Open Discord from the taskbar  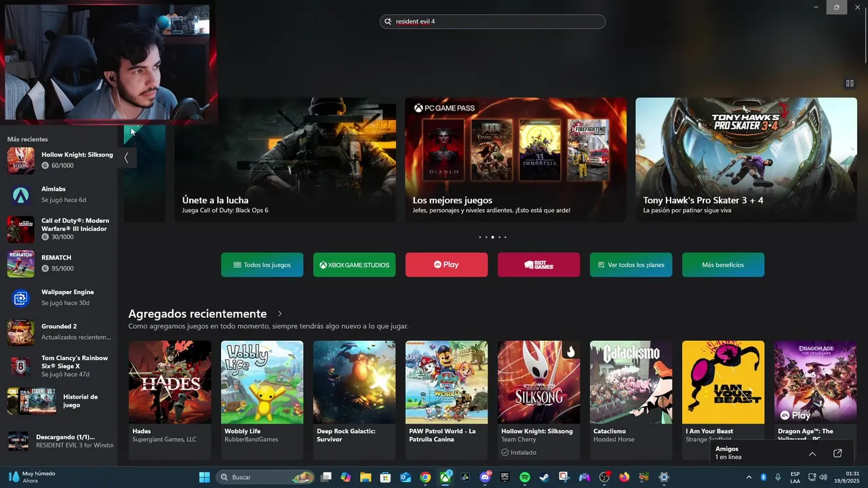point(486,477)
